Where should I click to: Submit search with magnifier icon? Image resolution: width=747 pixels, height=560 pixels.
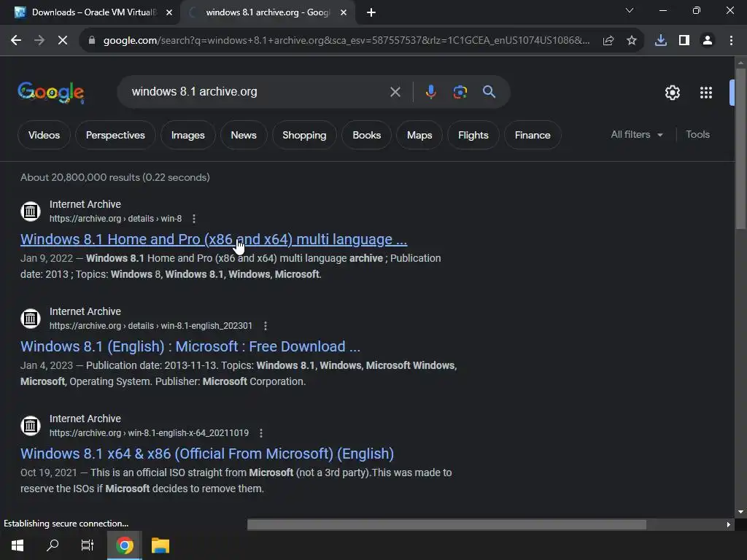click(x=489, y=92)
